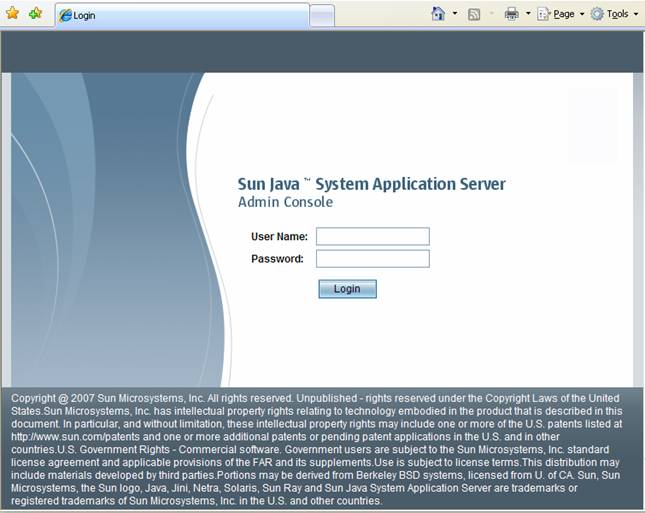Open the Favorites Center star icon
Viewport: 645px width, 513px height.
12,14
